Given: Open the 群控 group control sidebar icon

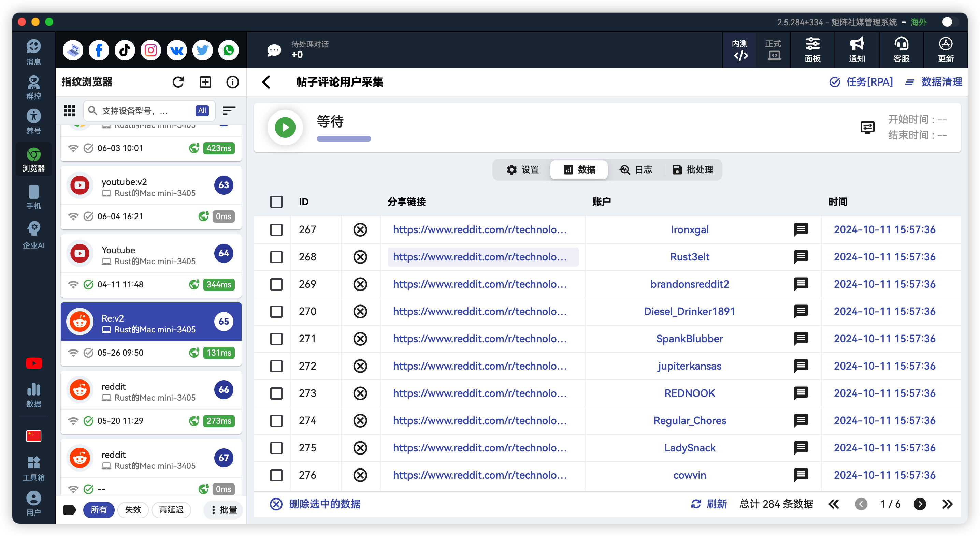Looking at the screenshot, I should (x=33, y=87).
